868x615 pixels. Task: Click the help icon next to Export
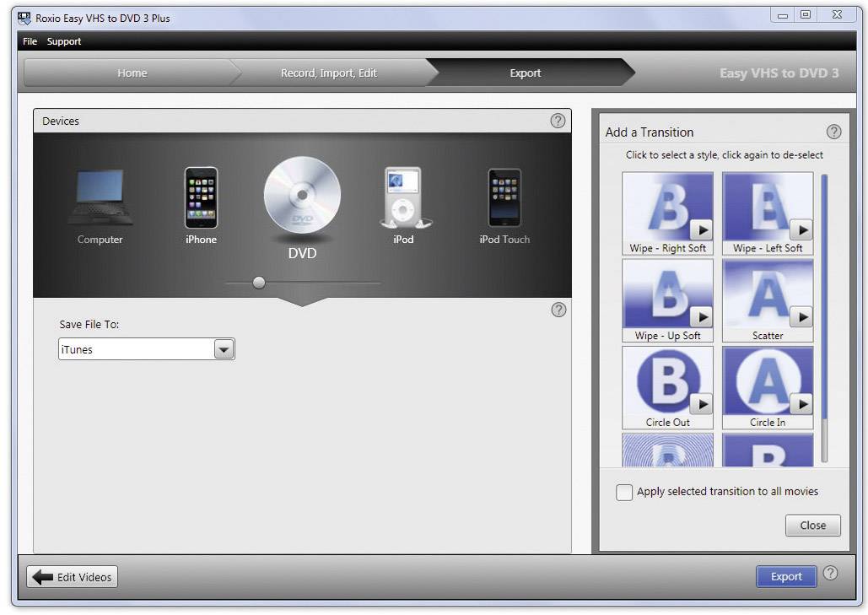(x=830, y=576)
